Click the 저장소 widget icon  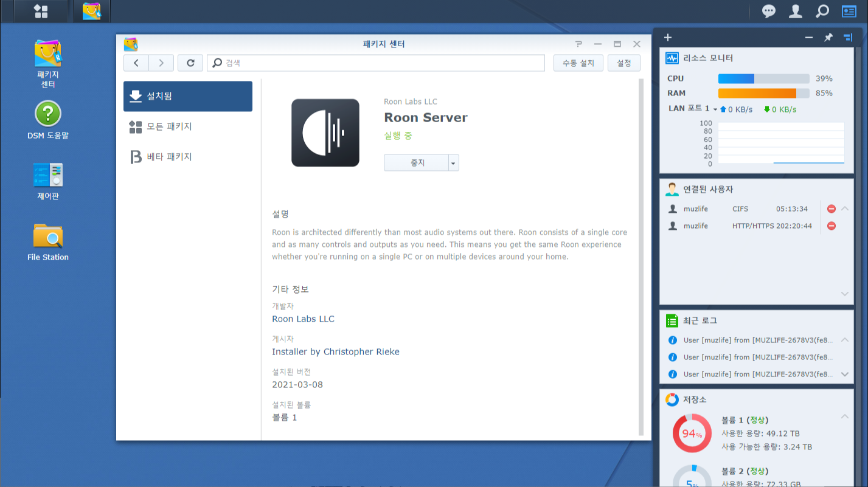point(672,399)
